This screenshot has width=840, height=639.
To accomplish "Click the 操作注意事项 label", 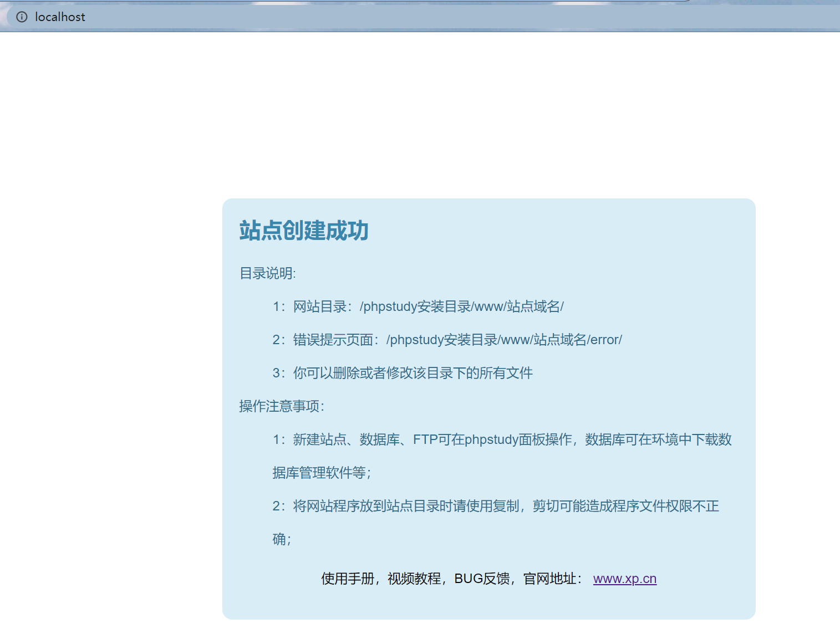I will pos(281,406).
